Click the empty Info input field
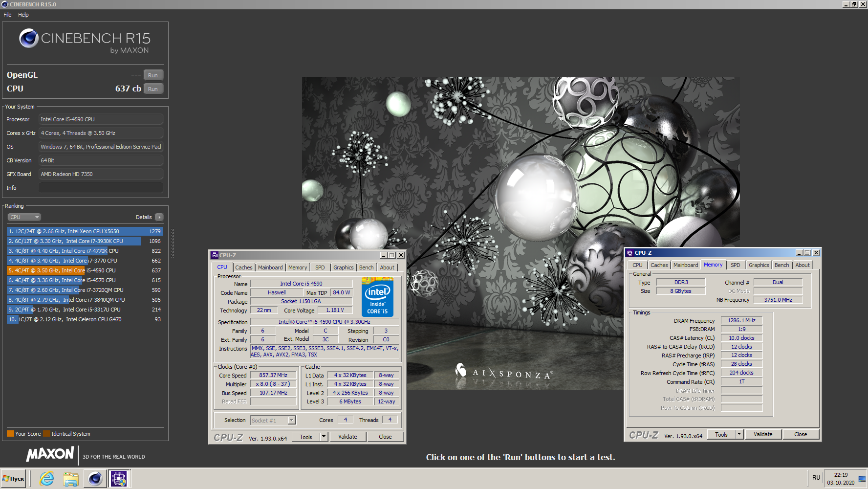This screenshot has width=868, height=489. (101, 188)
